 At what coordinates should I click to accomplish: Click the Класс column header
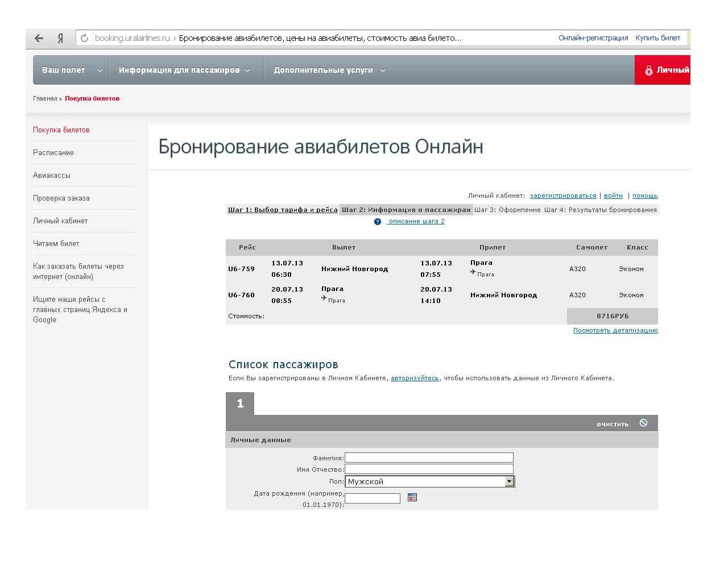click(638, 247)
